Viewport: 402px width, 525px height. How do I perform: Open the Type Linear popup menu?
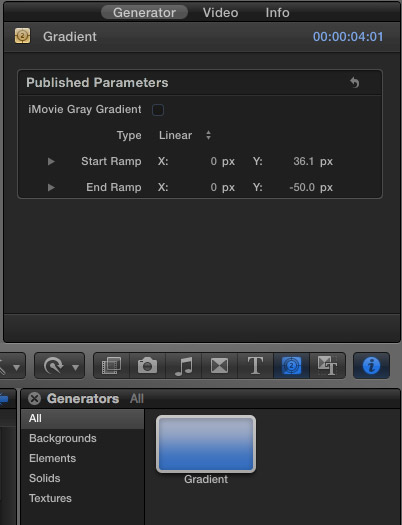184,135
